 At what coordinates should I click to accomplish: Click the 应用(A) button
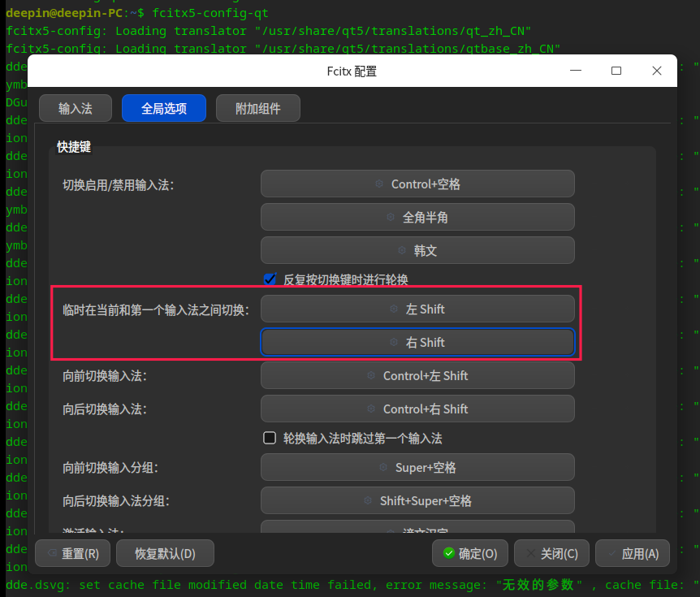tap(633, 553)
